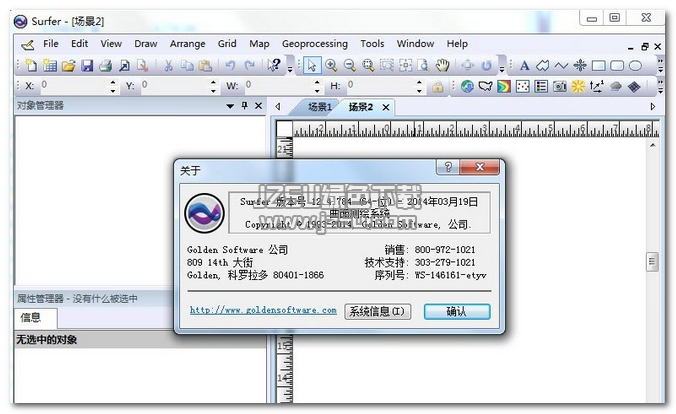Click the Fit to Window icon

tap(405, 66)
